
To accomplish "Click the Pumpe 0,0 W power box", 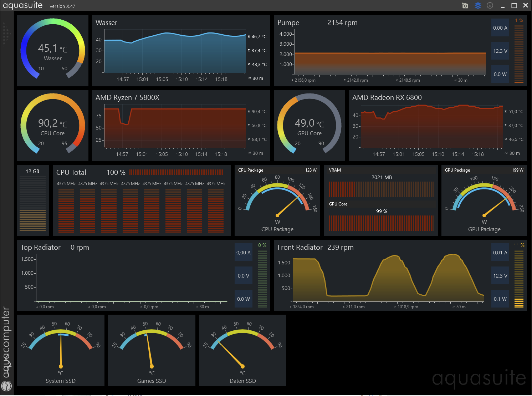I will pos(500,74).
